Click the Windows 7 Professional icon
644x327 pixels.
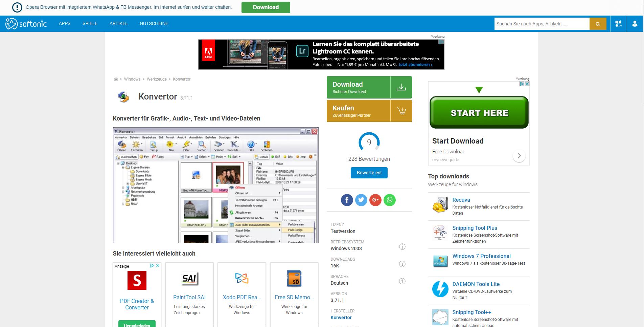440,261
